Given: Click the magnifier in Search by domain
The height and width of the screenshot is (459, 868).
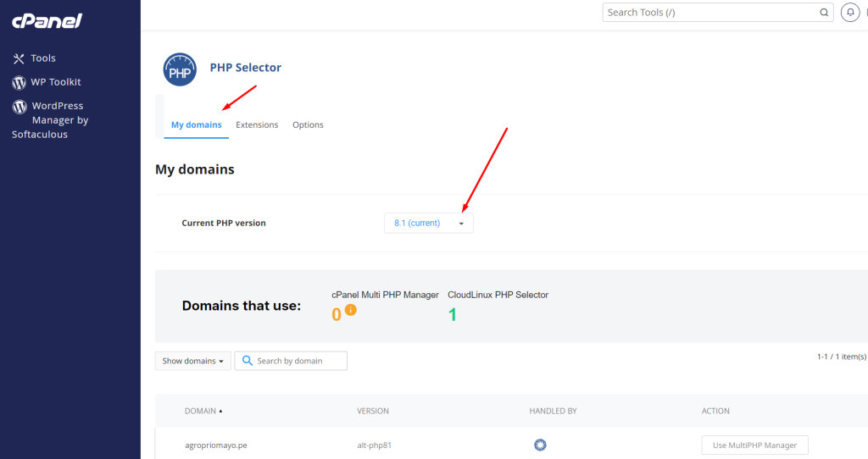Looking at the screenshot, I should point(248,361).
